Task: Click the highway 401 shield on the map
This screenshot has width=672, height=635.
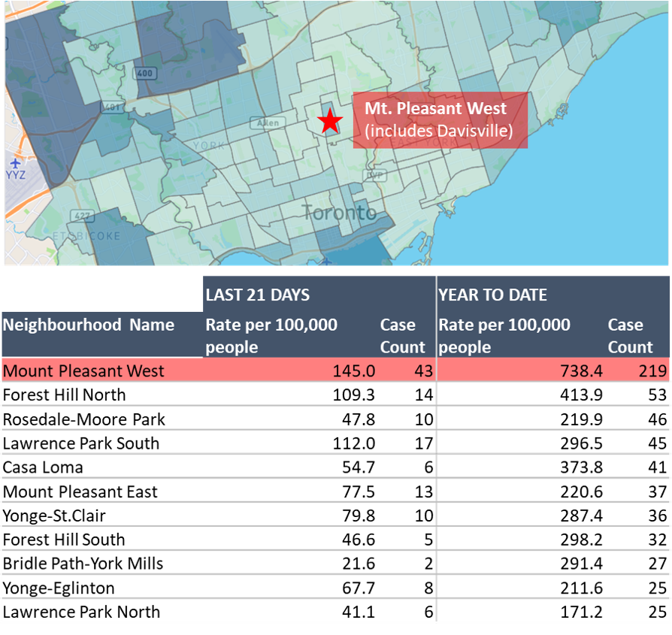Action: [x=112, y=107]
